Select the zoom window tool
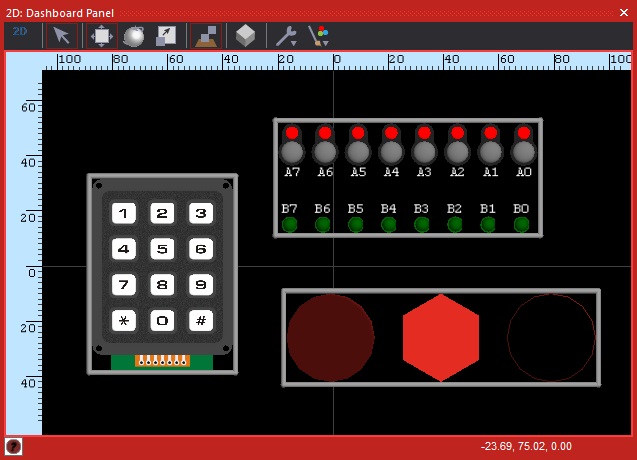This screenshot has width=637, height=460. click(x=166, y=36)
